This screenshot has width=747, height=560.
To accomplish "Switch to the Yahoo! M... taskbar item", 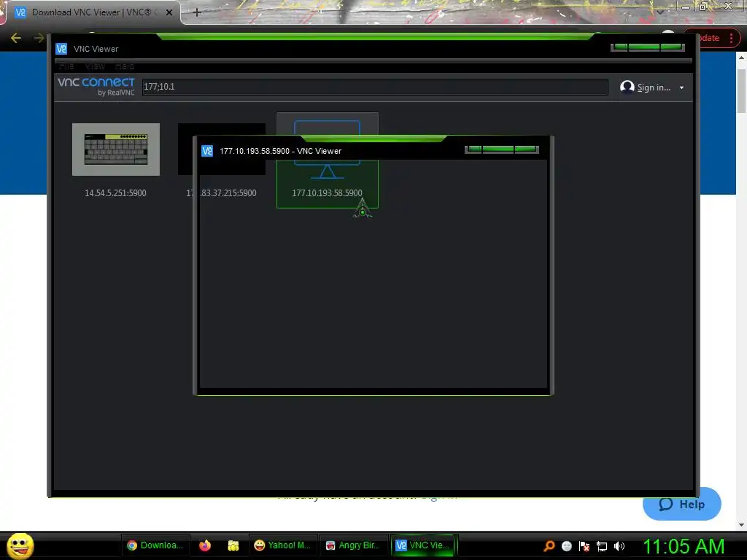I will (x=282, y=545).
